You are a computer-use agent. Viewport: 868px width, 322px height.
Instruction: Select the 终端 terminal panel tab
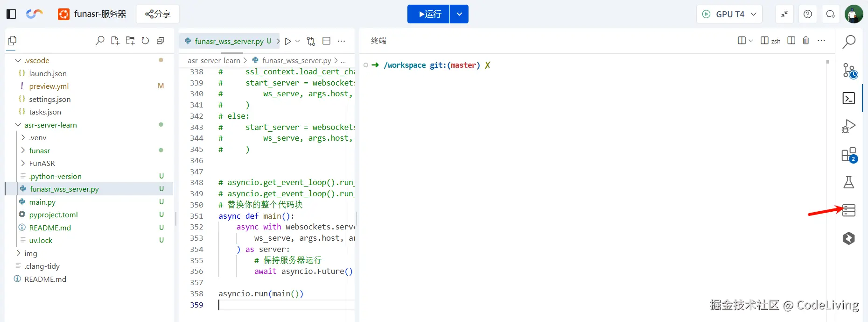point(378,41)
